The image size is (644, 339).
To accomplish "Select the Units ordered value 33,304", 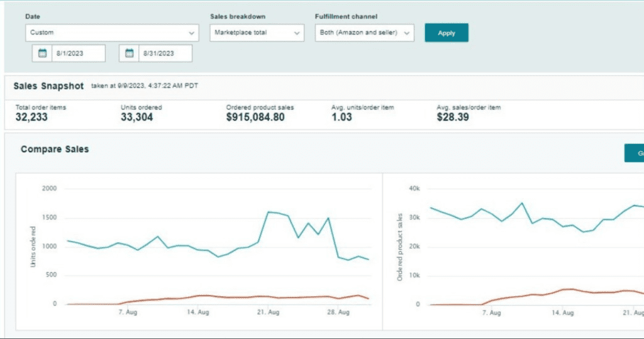I will (136, 117).
